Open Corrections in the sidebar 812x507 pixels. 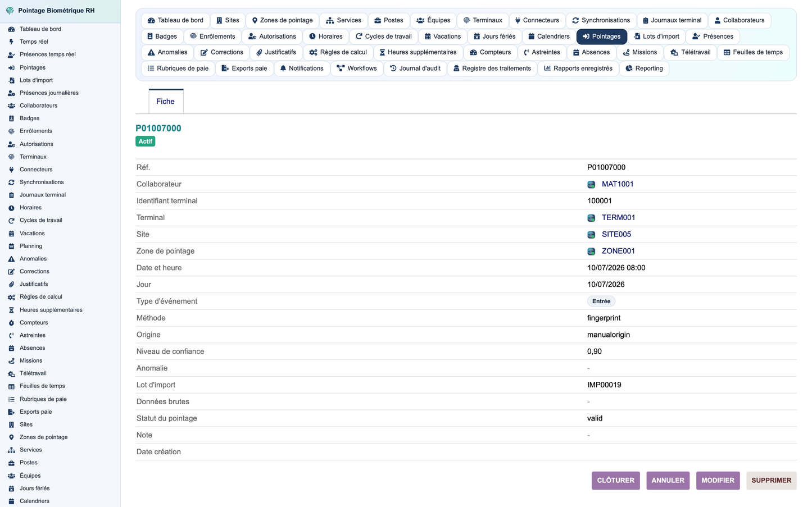click(x=34, y=272)
